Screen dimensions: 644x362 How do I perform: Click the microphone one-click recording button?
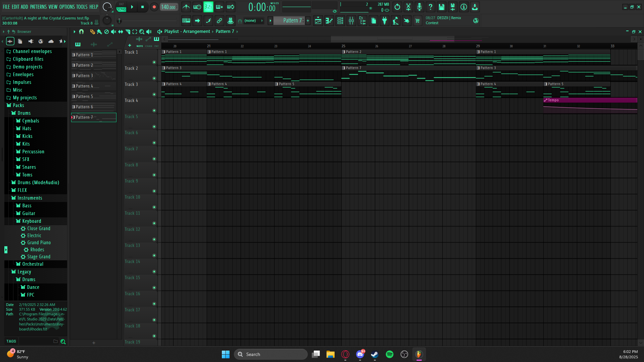(x=419, y=7)
